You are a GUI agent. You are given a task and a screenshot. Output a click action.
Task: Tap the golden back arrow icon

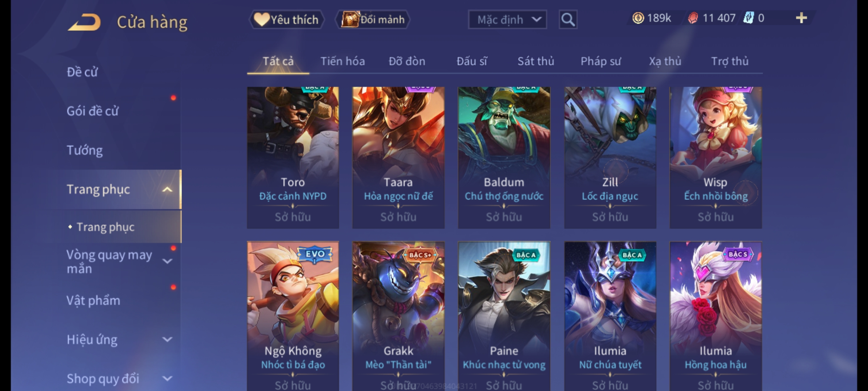pyautogui.click(x=84, y=22)
